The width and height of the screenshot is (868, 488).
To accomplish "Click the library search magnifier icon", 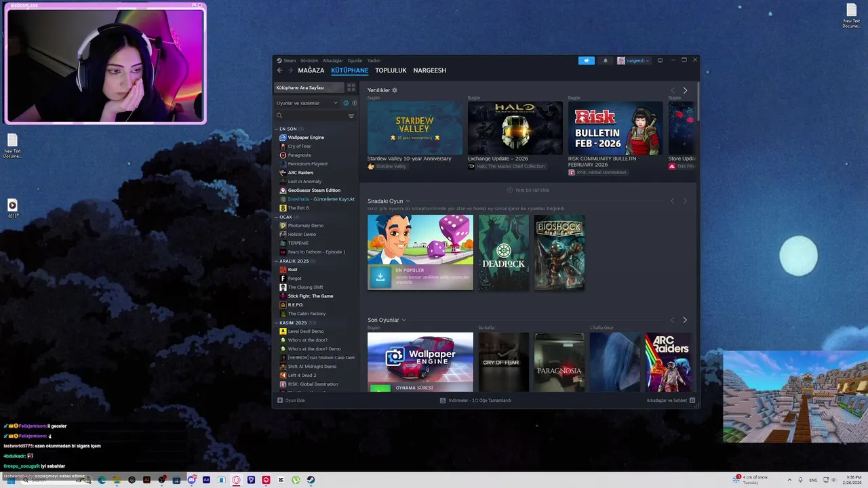I will [x=279, y=116].
